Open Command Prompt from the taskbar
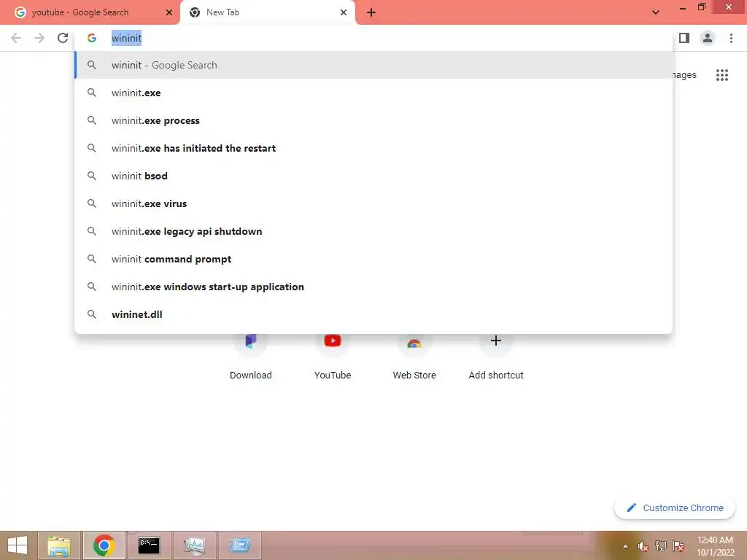The height and width of the screenshot is (560, 747). [149, 545]
